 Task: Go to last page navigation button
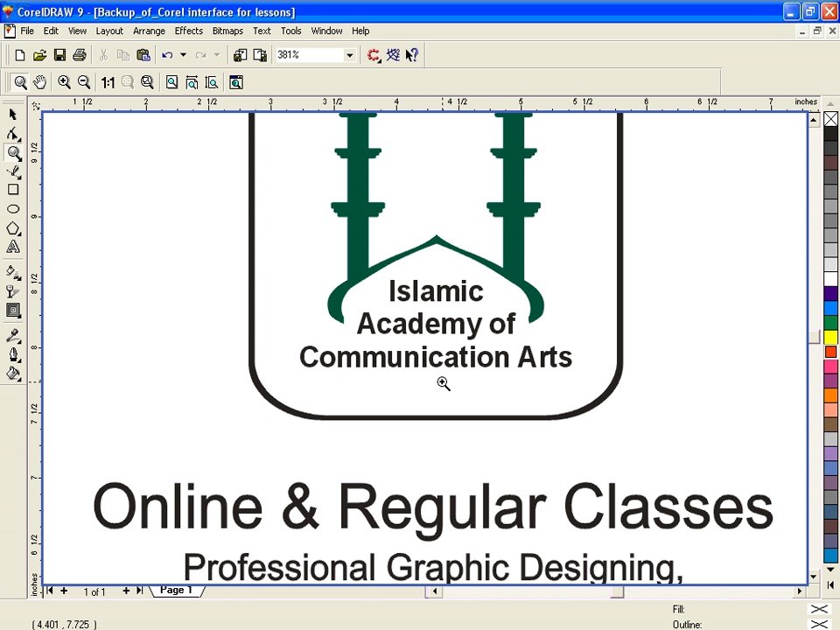pos(140,591)
